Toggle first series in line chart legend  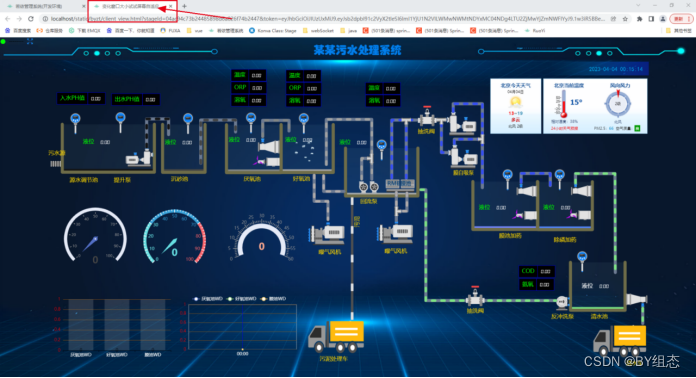click(x=208, y=299)
